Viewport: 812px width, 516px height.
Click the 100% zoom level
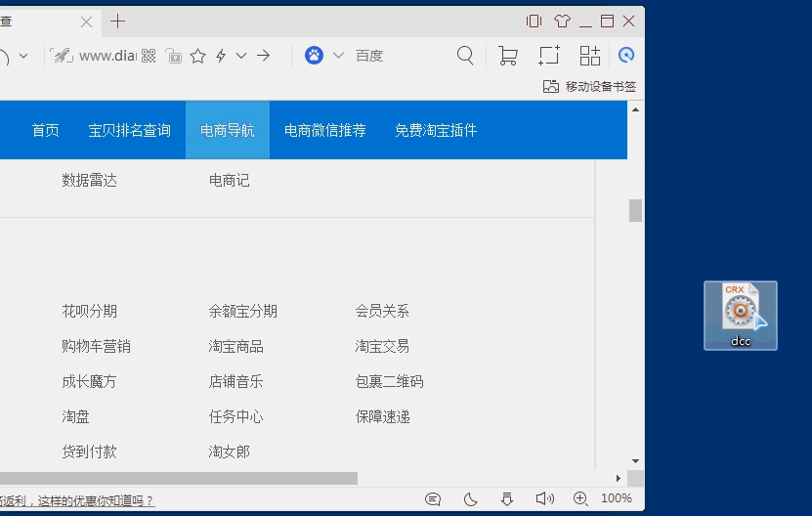[617, 498]
